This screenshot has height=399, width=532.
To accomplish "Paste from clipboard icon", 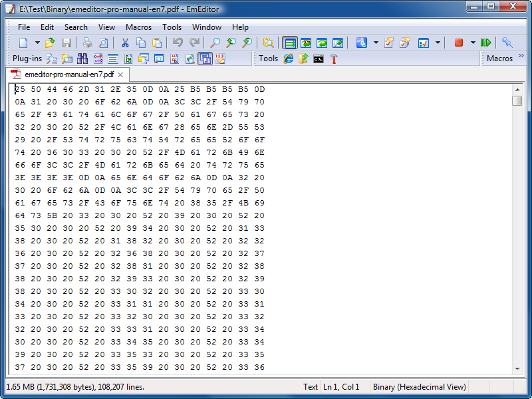I will [x=157, y=43].
